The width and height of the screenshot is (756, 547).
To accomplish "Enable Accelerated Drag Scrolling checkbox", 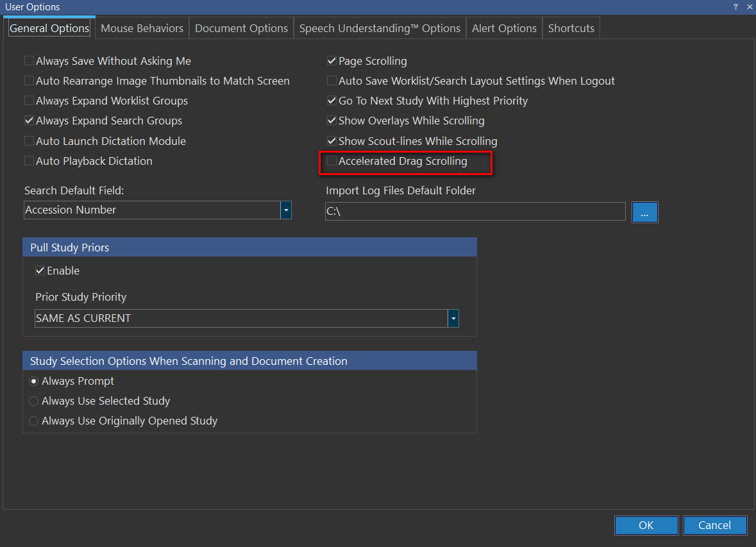I will click(332, 162).
